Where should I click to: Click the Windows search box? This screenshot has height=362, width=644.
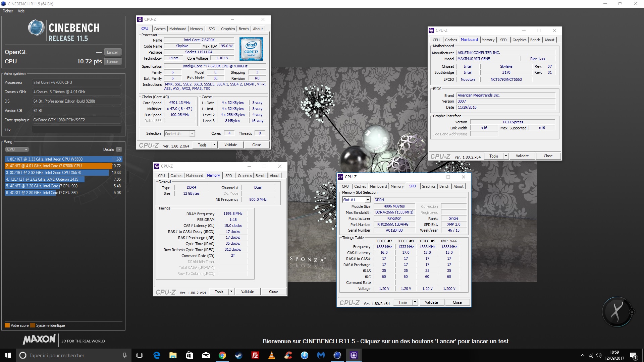pos(73,355)
